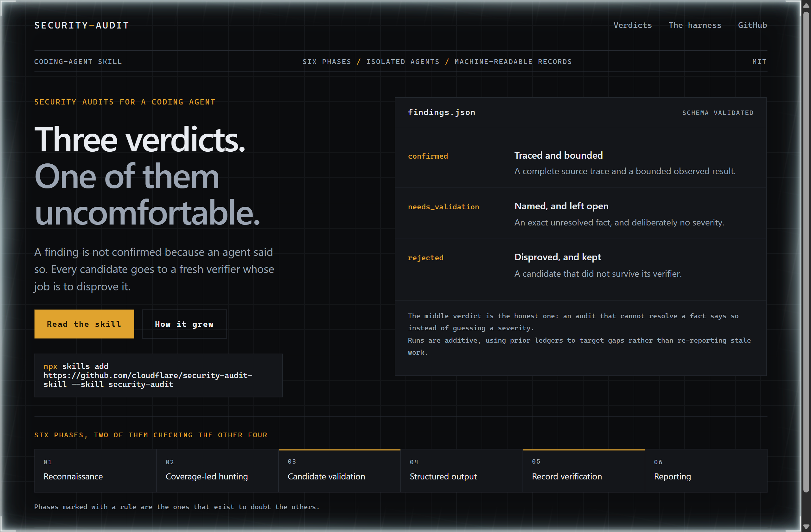Viewport: 811px width, 532px height.
Task: Click the scrollbar down arrow
Action: click(806, 527)
